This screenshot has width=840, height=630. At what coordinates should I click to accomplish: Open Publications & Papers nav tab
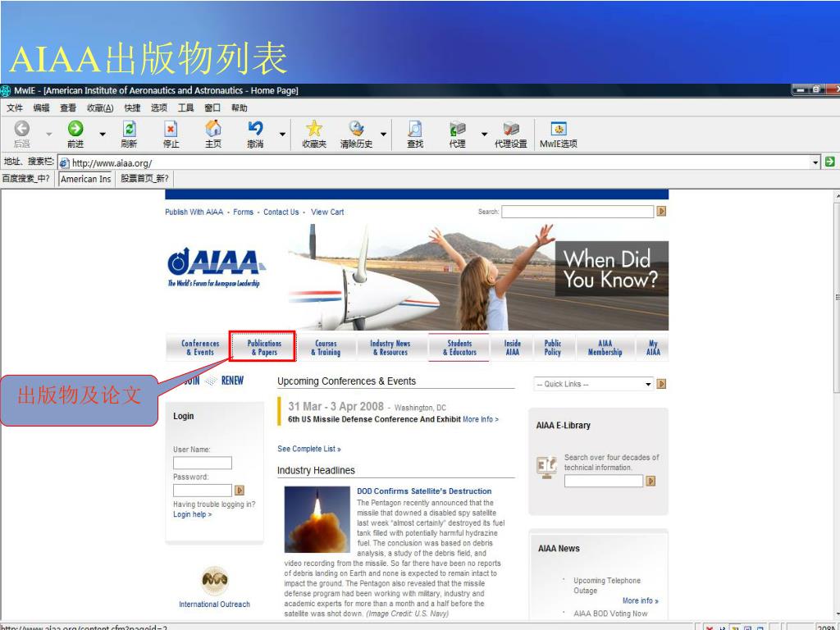pos(264,347)
